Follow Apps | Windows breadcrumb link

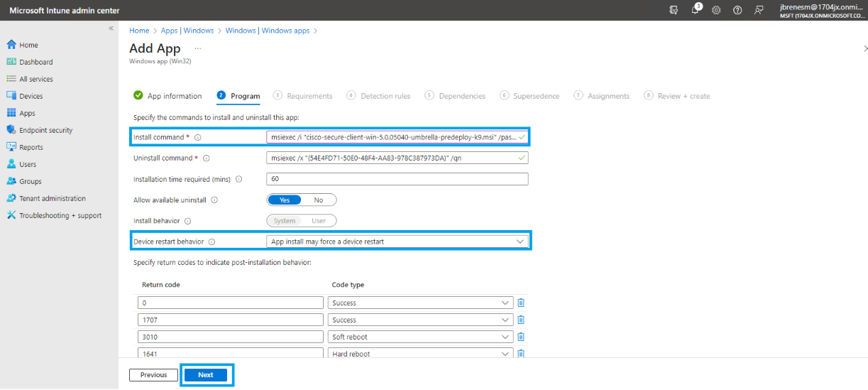pyautogui.click(x=187, y=31)
